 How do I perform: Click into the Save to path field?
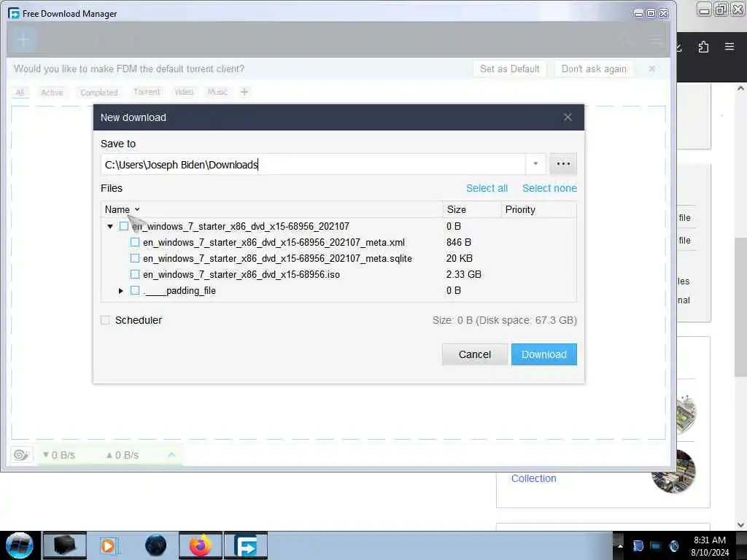pyautogui.click(x=313, y=164)
